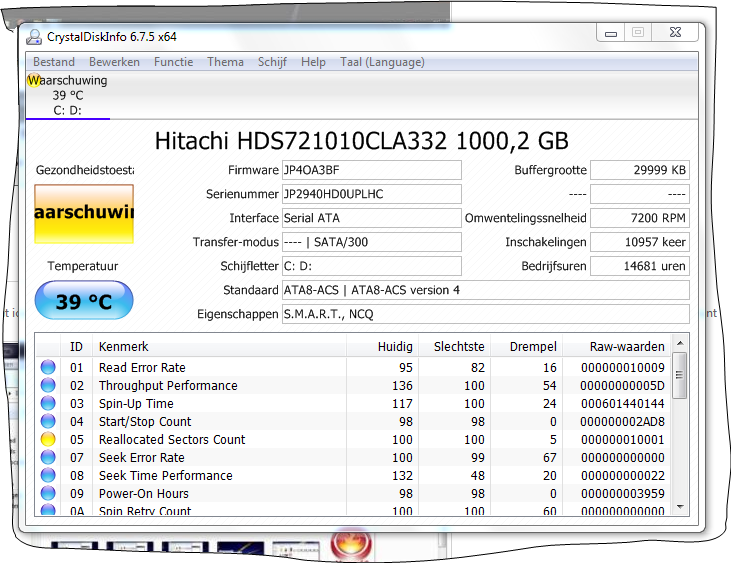Image resolution: width=731 pixels, height=563 pixels.
Task: Click the Slechtste column header
Action: 454,346
